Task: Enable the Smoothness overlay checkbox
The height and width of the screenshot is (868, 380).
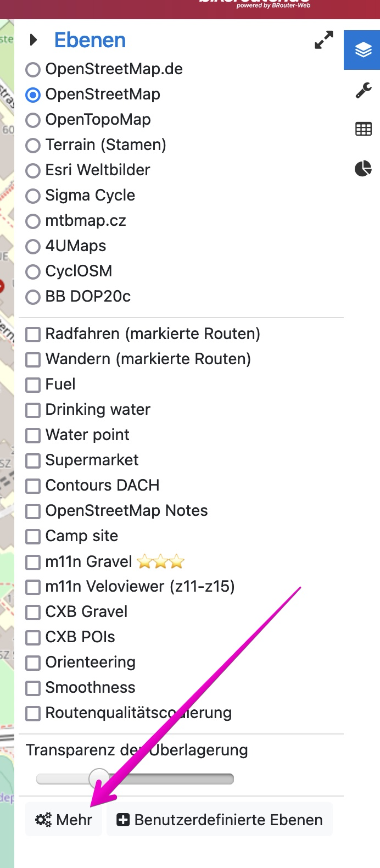Action: click(33, 688)
